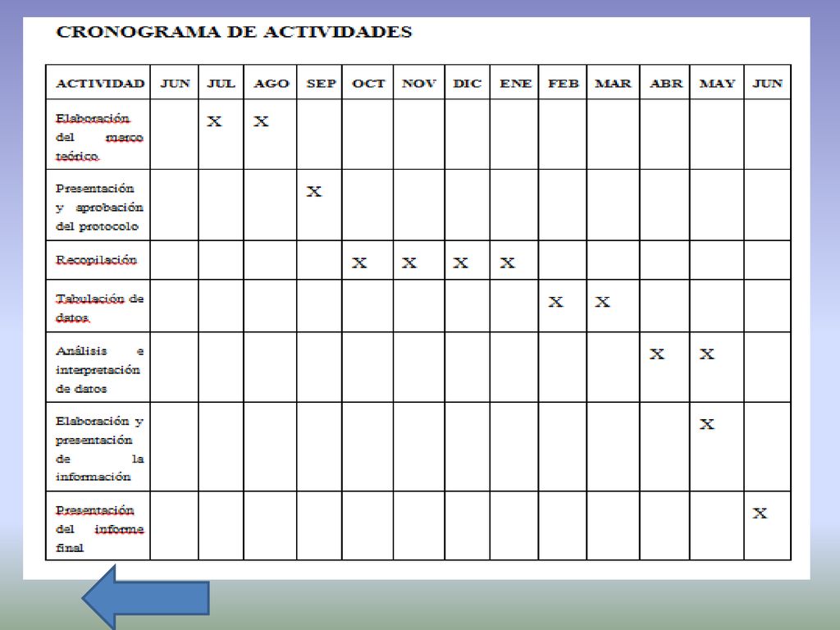The image size is (840, 630).
Task: Click the 'FEB' column header
Action: pos(564,84)
